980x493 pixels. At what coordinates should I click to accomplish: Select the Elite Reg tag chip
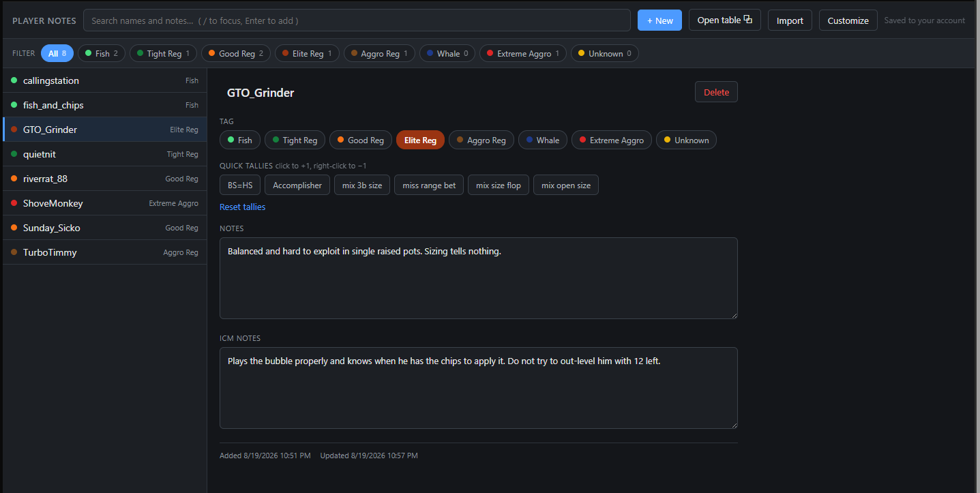[x=420, y=140]
